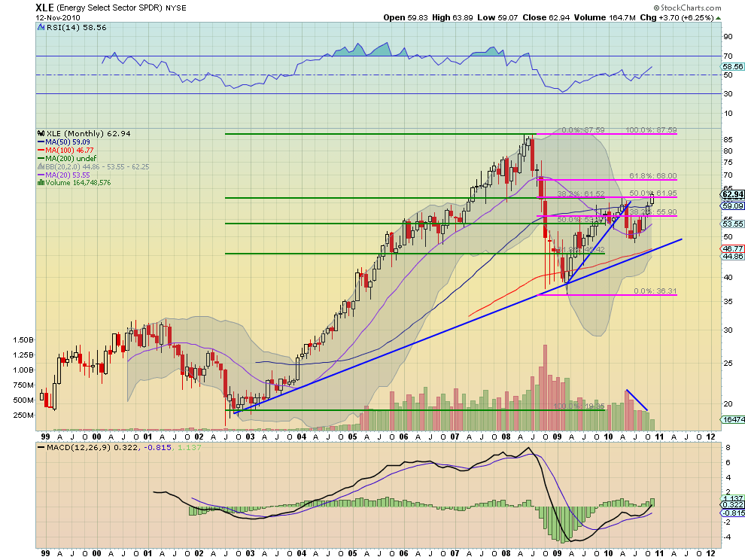Screen dimensions: 745x560
Task: Click the 1.50B volume scale label
Action: 23,340
